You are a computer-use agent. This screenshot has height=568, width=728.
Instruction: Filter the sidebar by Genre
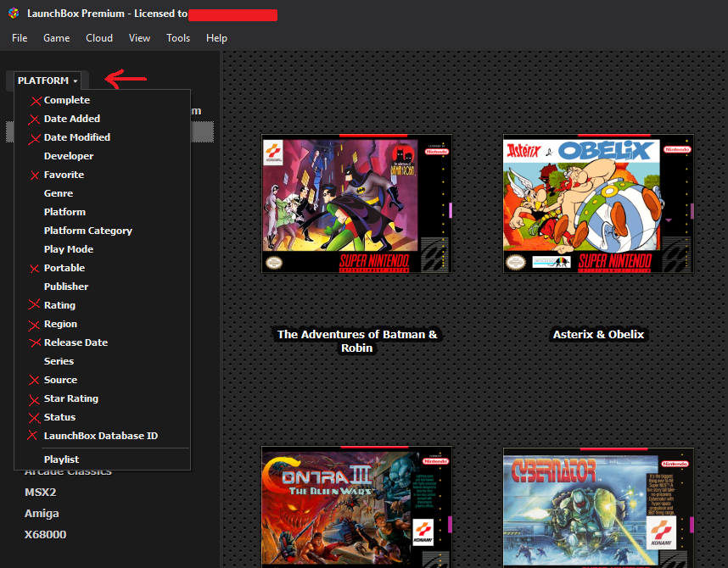click(102, 193)
